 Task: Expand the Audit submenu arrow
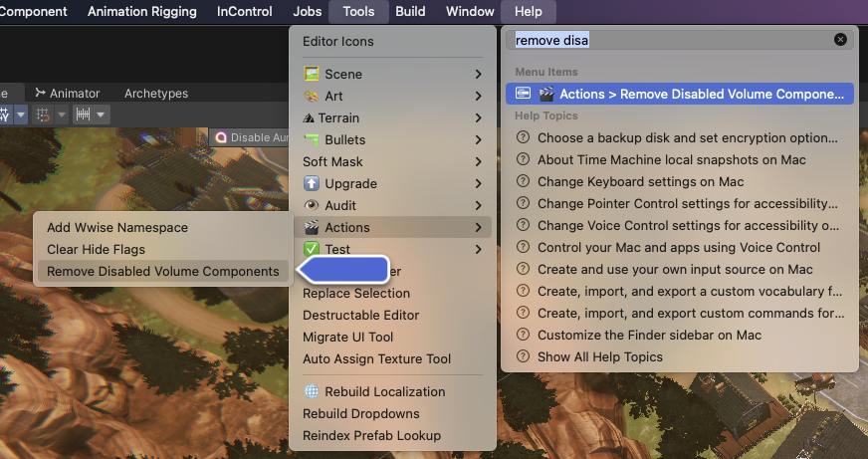click(478, 205)
